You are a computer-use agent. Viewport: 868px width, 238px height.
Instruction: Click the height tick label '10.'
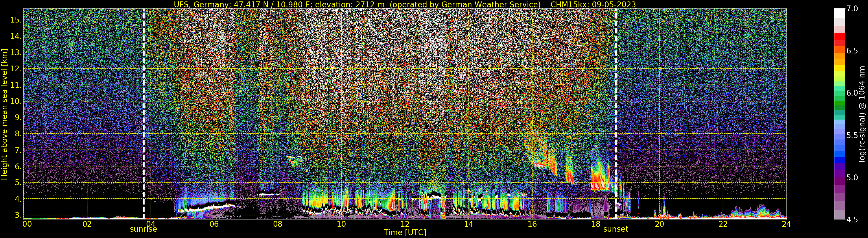(16, 101)
